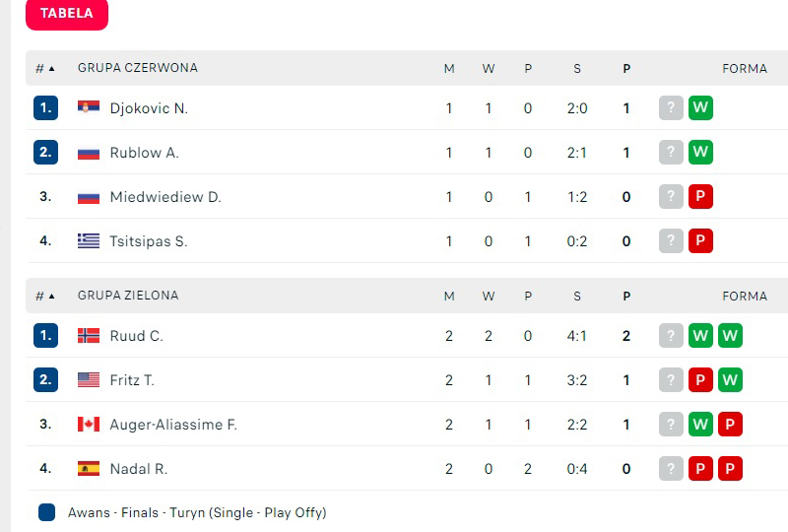Sort Grupa Czerwona by points column P
The image size is (788, 532).
point(626,69)
